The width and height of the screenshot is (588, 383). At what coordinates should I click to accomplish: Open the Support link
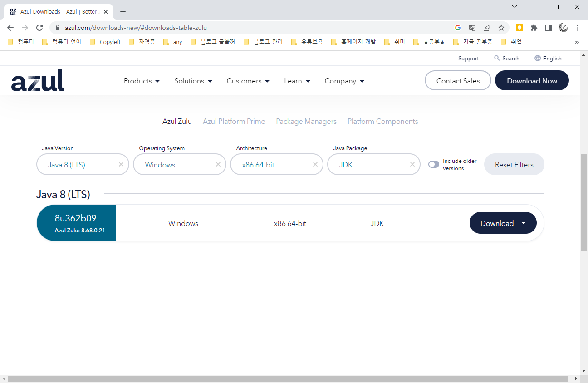pos(468,59)
